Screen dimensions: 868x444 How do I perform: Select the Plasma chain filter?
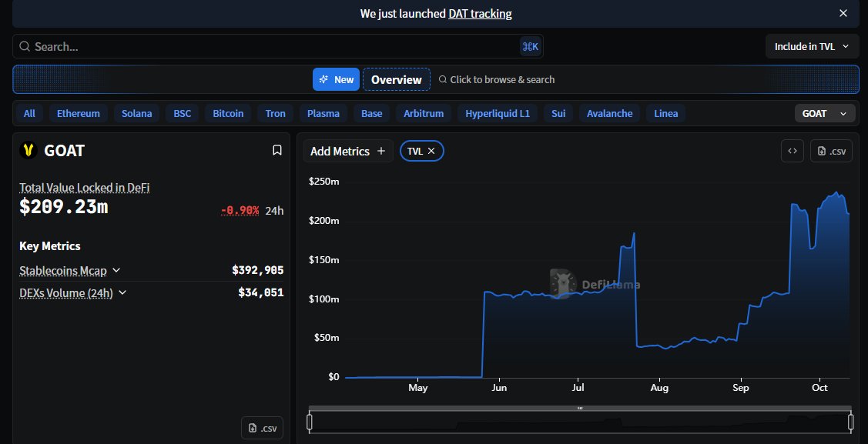[x=323, y=113]
